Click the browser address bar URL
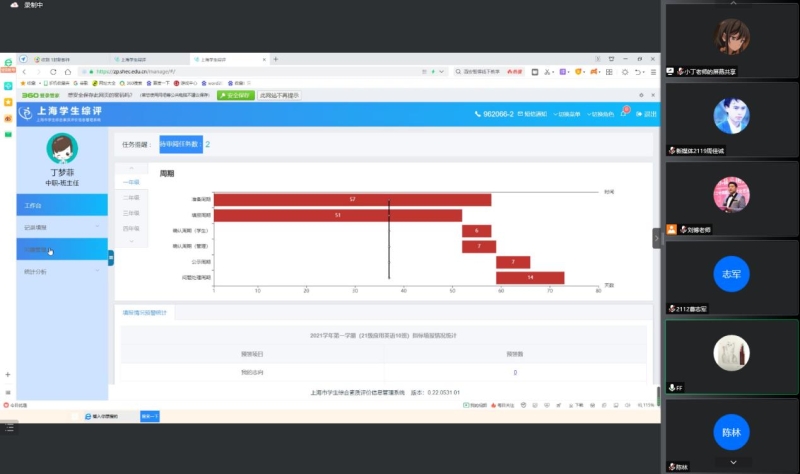The width and height of the screenshot is (800, 474). [136, 72]
